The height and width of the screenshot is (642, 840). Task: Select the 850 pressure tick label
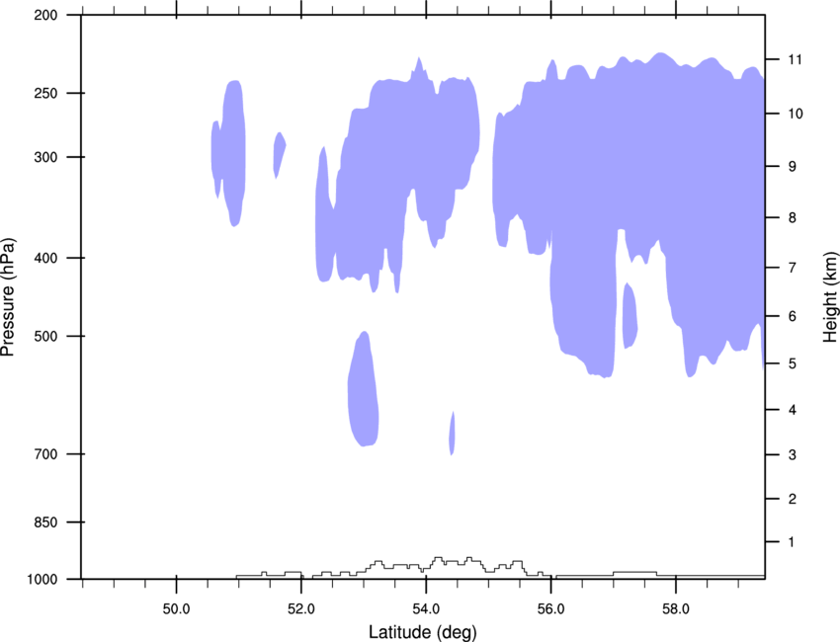(x=45, y=522)
